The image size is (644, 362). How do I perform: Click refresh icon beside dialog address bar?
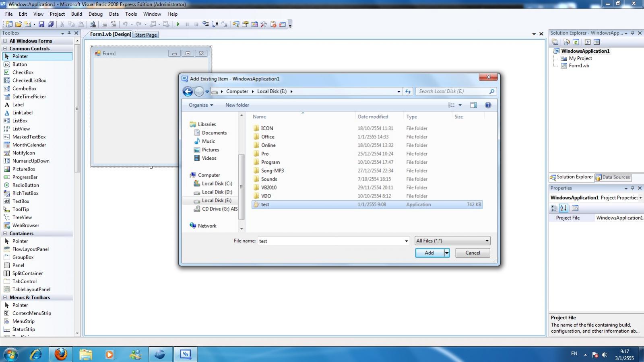click(x=408, y=91)
